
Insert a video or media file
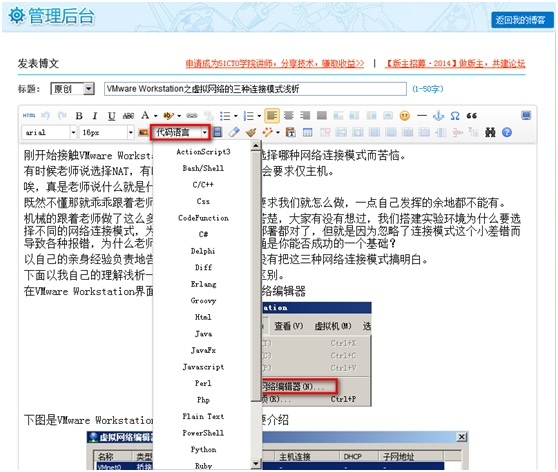click(217, 132)
